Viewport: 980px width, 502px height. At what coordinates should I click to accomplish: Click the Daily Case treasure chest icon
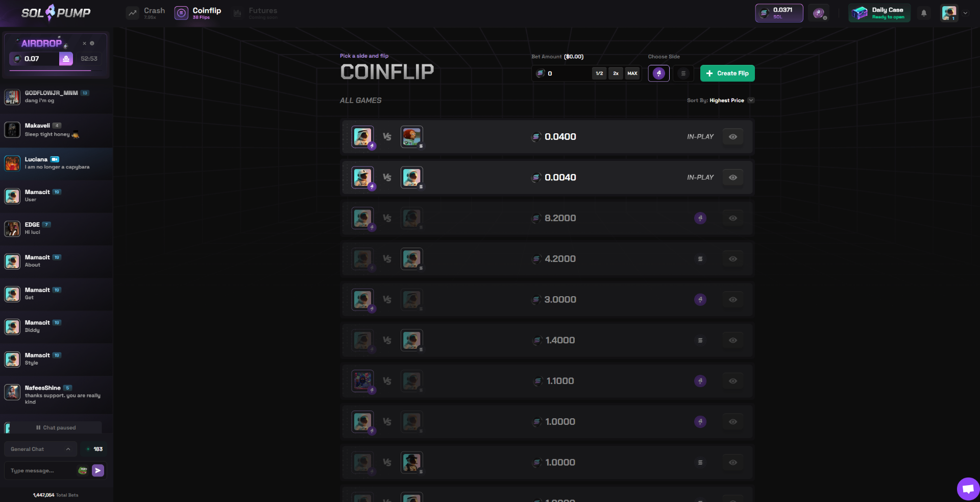tap(861, 12)
